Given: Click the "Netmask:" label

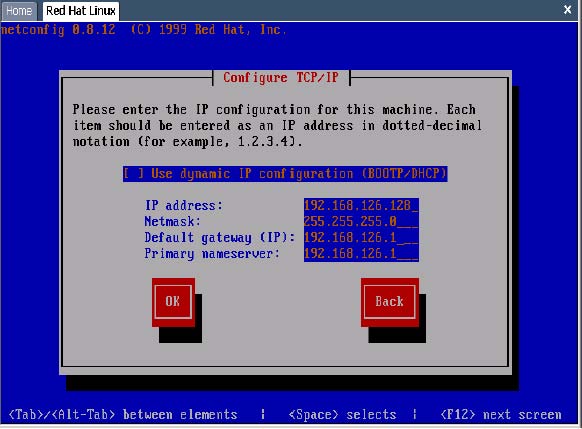Looking at the screenshot, I should click(x=173, y=222).
